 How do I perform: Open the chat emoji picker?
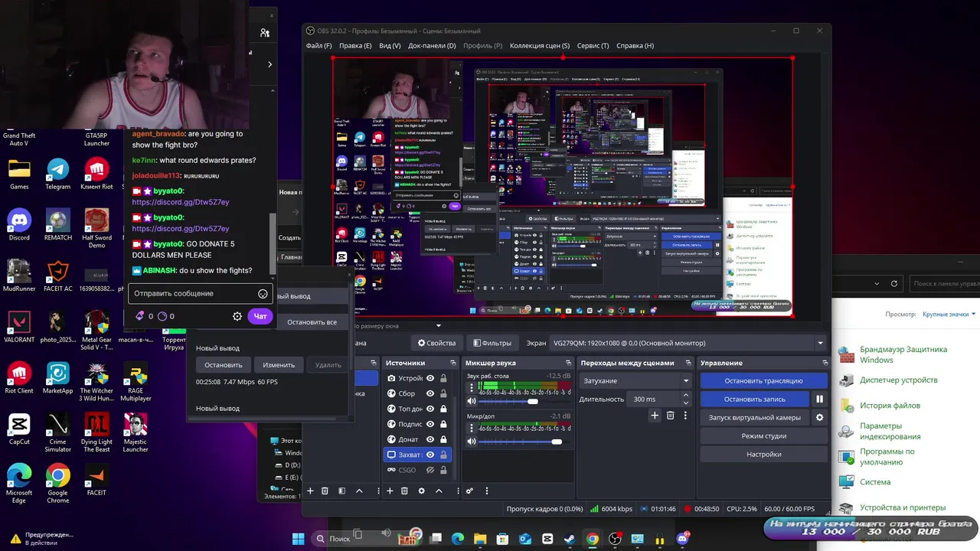point(263,293)
